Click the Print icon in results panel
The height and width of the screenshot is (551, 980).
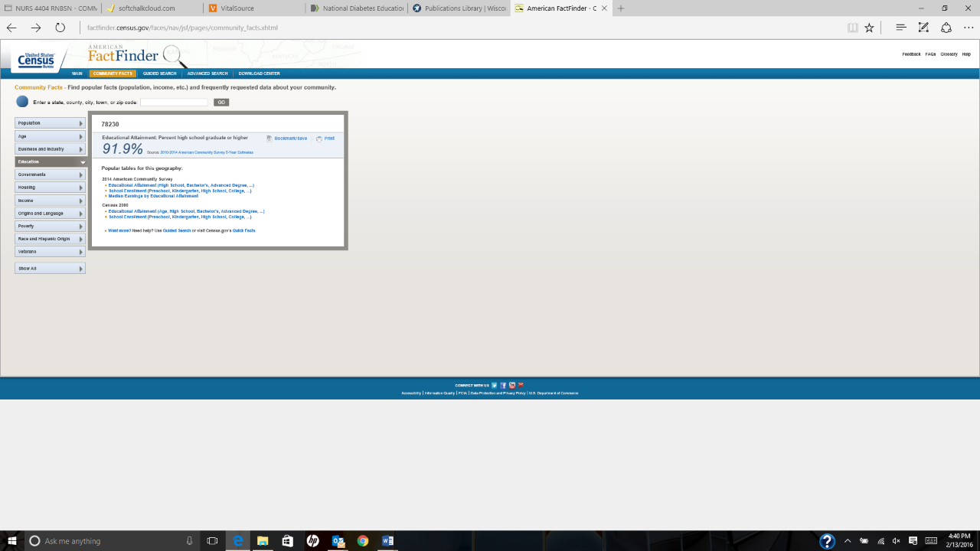pyautogui.click(x=319, y=139)
